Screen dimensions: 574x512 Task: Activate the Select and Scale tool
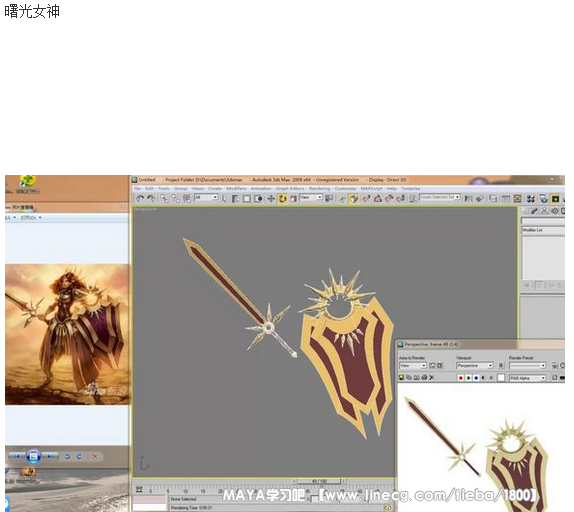[293, 199]
